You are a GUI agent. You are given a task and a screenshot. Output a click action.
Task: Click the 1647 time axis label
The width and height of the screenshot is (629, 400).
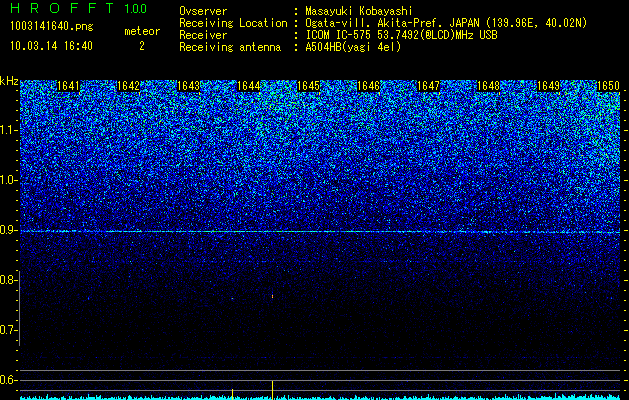(x=428, y=86)
